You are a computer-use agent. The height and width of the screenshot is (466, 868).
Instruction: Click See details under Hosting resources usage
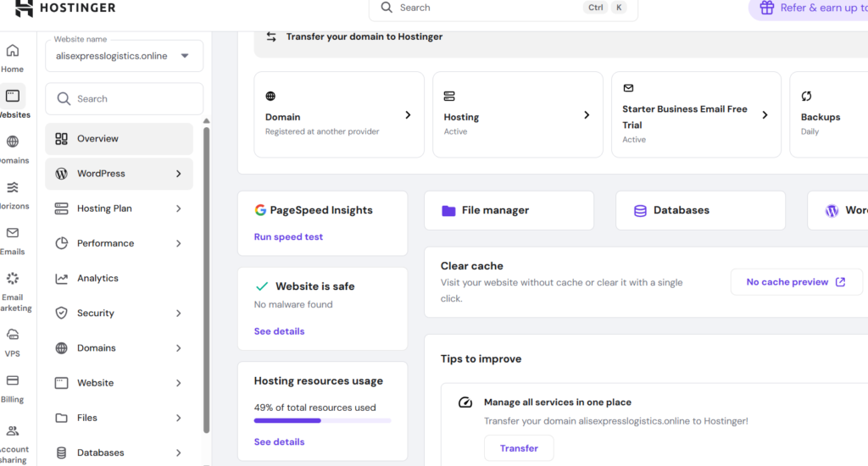click(279, 442)
